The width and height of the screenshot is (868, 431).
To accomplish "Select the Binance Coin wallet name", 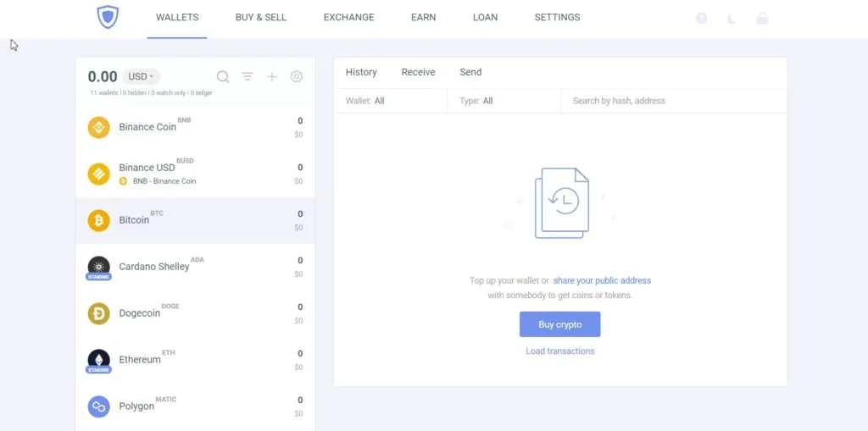I will point(147,127).
